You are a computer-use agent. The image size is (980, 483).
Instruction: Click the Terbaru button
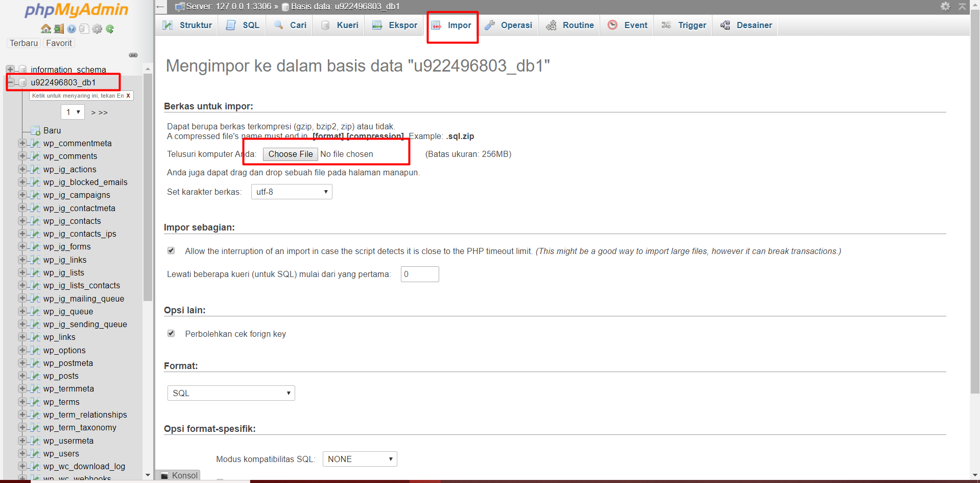click(x=24, y=43)
